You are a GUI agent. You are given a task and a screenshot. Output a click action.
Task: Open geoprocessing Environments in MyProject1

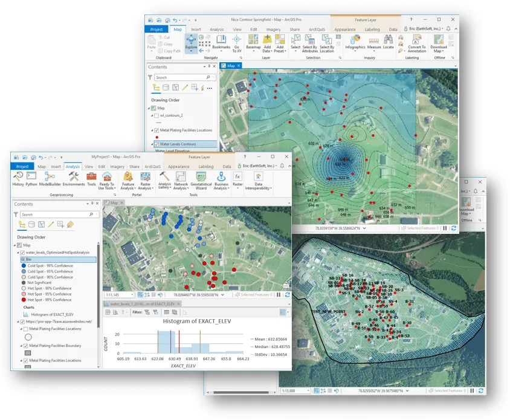pyautogui.click(x=74, y=179)
